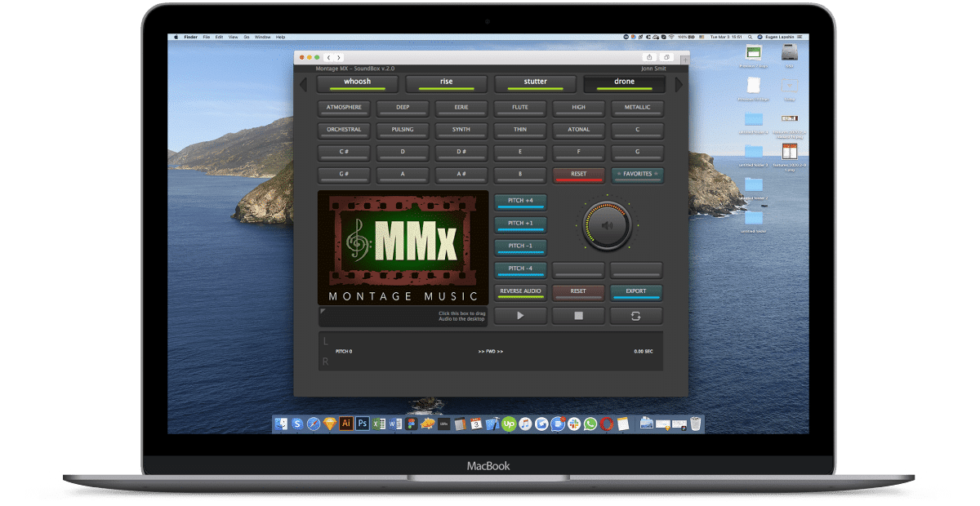
Task: Open Sketch from the dock
Action: (329, 424)
